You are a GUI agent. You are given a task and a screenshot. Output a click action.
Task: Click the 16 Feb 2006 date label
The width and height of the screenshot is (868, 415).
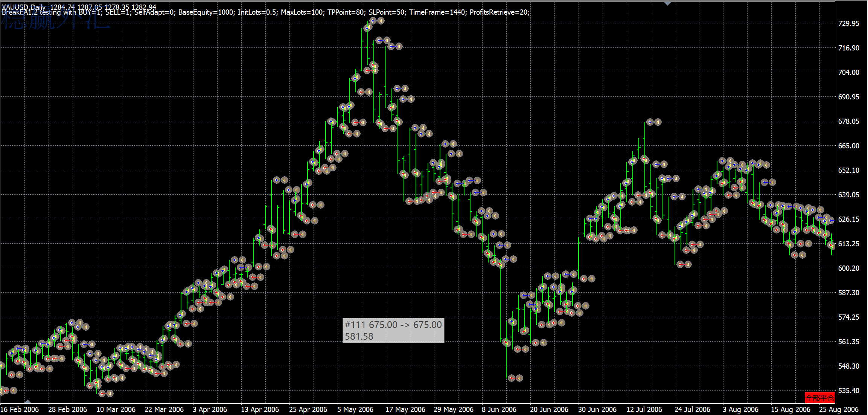coord(20,409)
